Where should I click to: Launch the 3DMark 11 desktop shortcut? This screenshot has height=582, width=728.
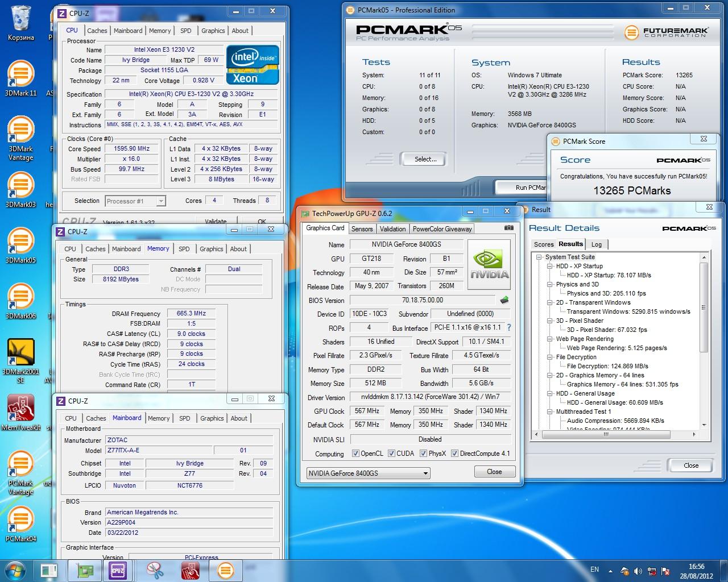click(20, 78)
